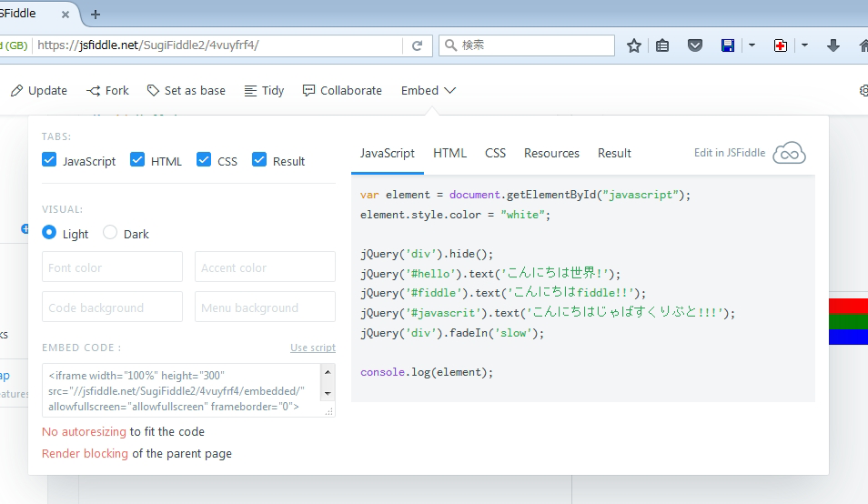
Task: Disable the Result tab checkbox
Action: pyautogui.click(x=259, y=160)
